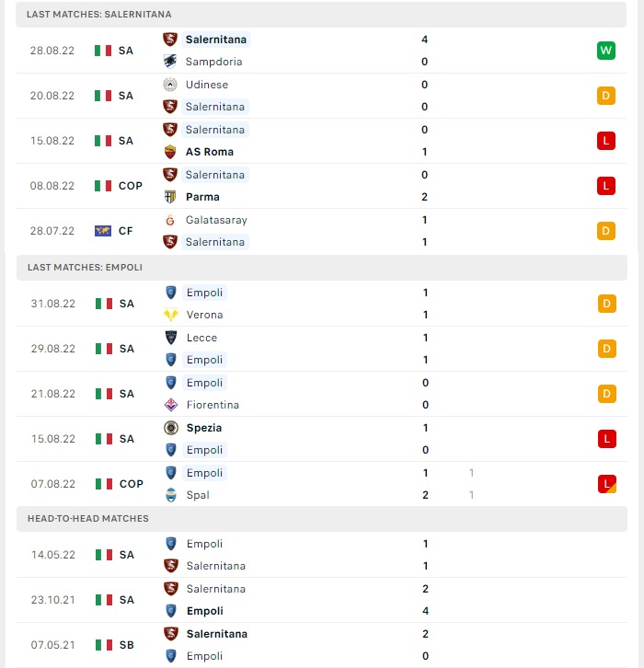Open the Last Matches: Salernitana section header
This screenshot has width=644, height=668.
(321, 15)
